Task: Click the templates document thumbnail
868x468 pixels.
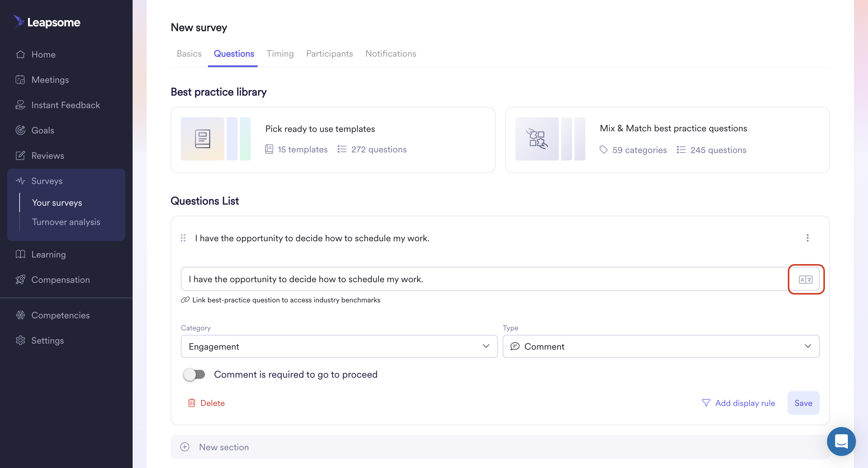Action: pos(203,139)
